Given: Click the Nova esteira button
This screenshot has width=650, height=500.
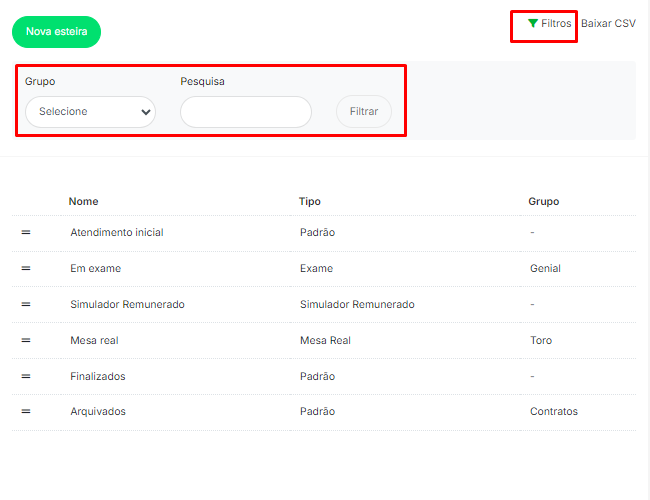Looking at the screenshot, I should coord(56,32).
